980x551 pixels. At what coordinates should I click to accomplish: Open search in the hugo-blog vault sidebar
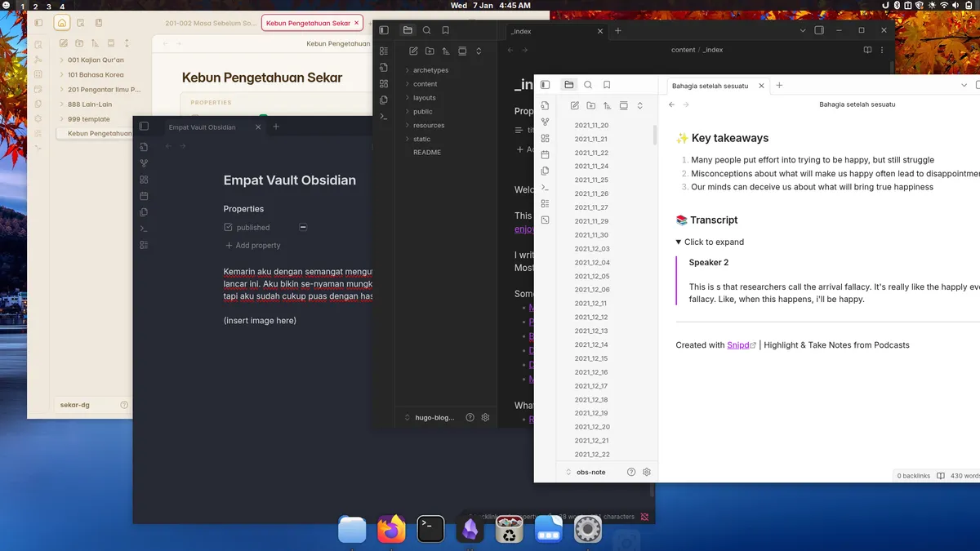426,30
